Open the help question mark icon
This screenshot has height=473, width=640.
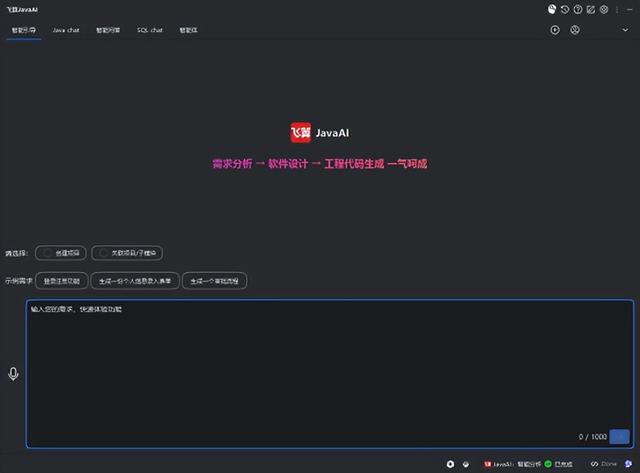[x=578, y=9]
